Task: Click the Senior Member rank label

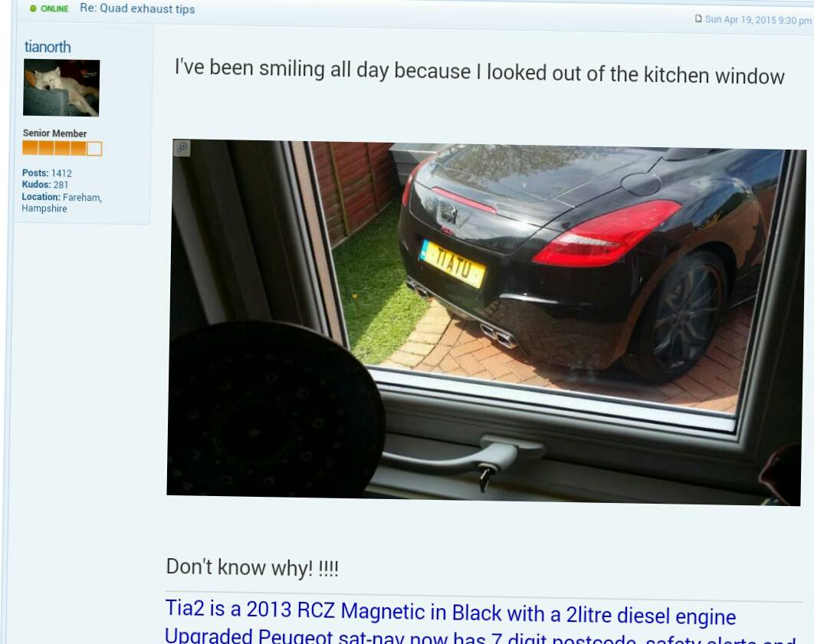Action: point(54,133)
